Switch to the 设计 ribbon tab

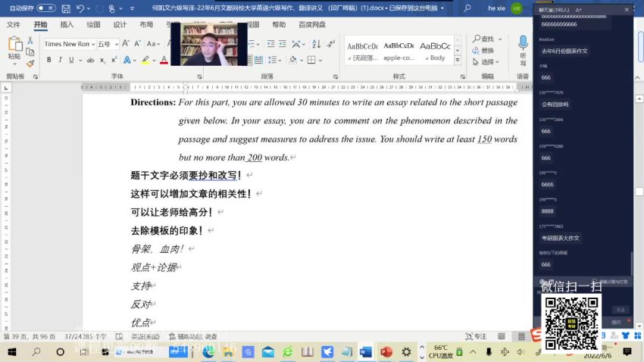coord(120,25)
